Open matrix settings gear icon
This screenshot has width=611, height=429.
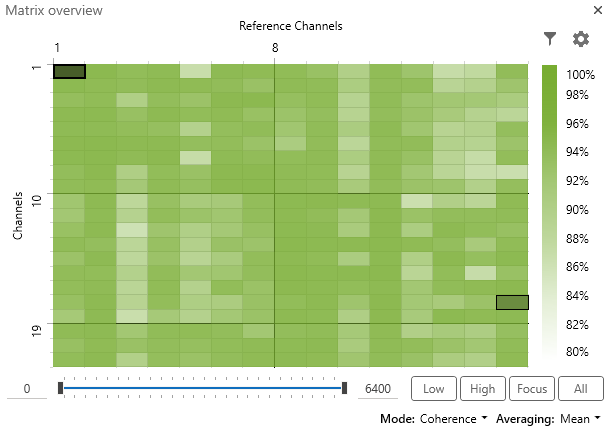(x=581, y=39)
